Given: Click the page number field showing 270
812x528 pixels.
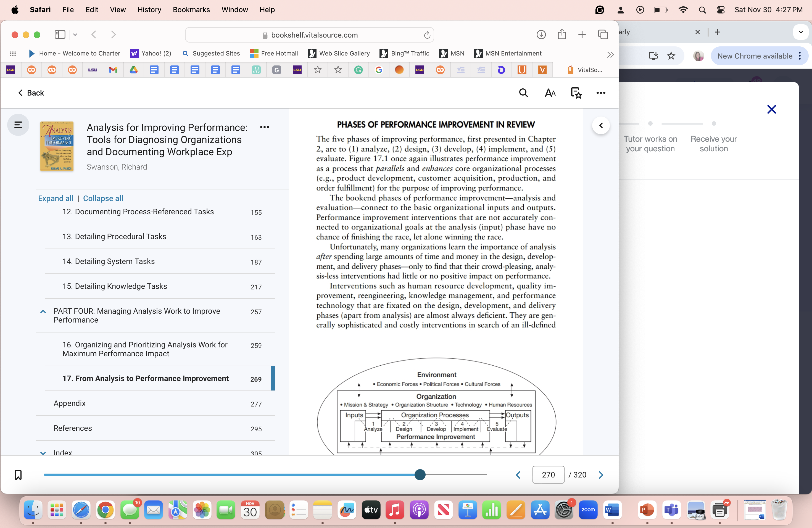Looking at the screenshot, I should 548,474.
